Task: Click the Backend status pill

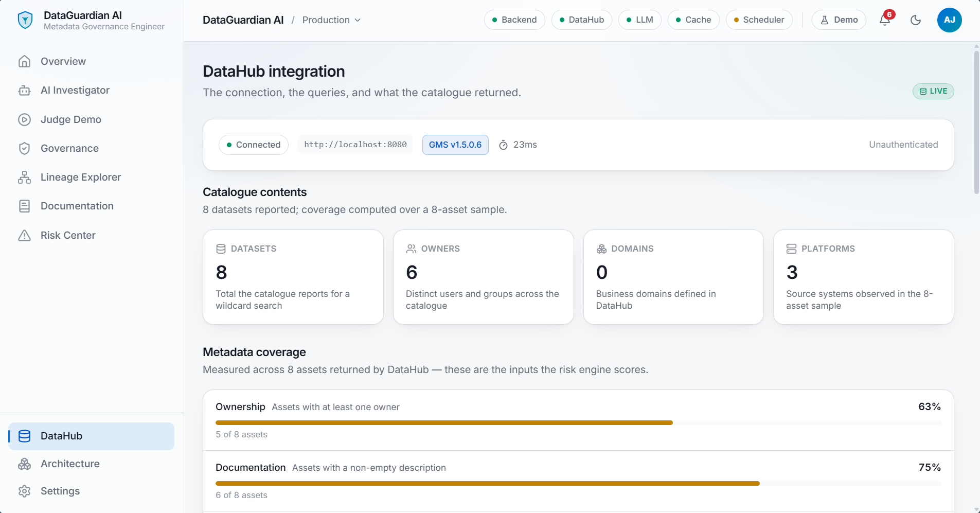Action: pyautogui.click(x=514, y=20)
